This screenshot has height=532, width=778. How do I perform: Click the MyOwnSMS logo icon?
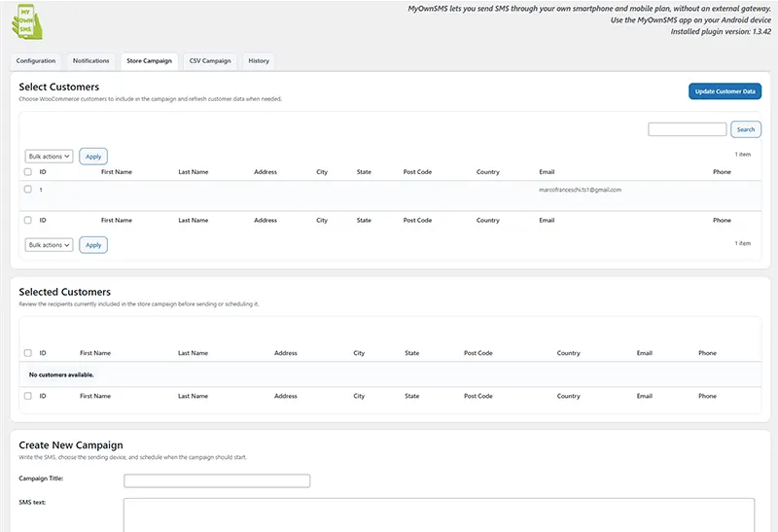[x=31, y=24]
